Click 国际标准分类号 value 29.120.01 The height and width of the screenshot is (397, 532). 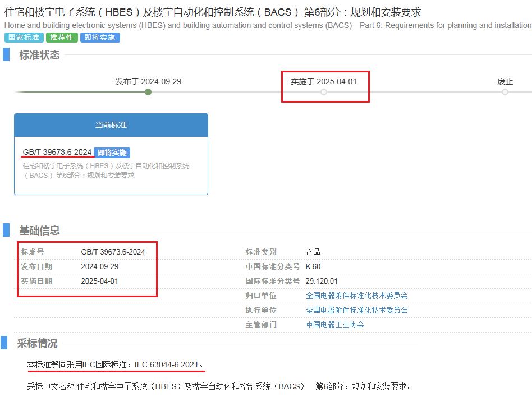322,281
